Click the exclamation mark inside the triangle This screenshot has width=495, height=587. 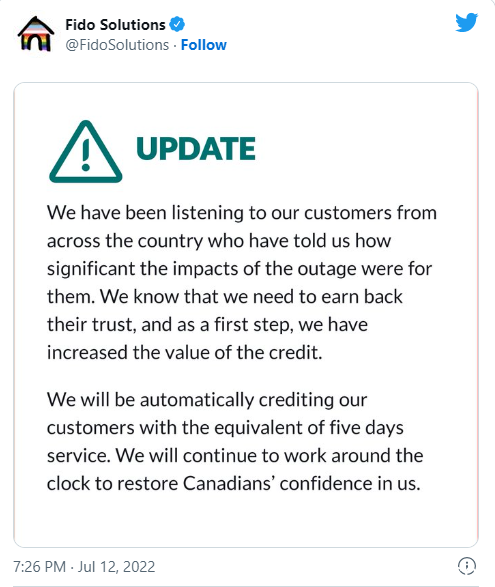(86, 155)
